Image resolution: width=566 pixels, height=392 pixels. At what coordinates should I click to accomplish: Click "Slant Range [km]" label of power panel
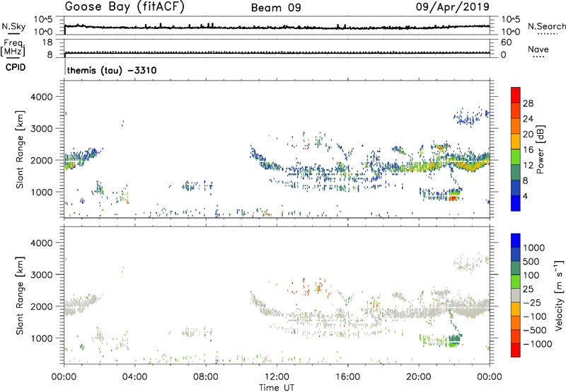[20, 149]
